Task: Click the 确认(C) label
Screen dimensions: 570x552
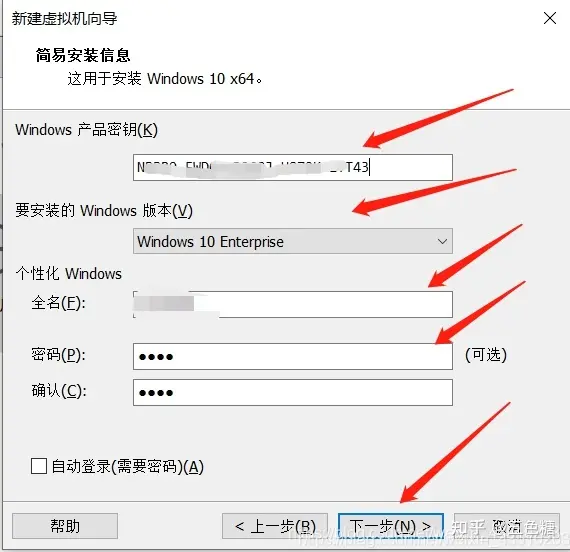Action: tap(59, 391)
